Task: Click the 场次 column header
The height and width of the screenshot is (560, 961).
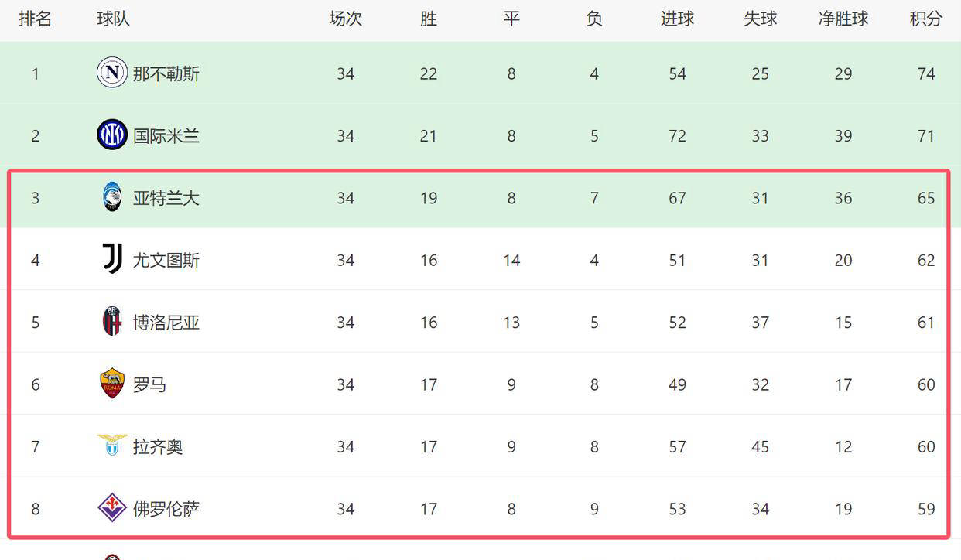Action: pos(345,19)
